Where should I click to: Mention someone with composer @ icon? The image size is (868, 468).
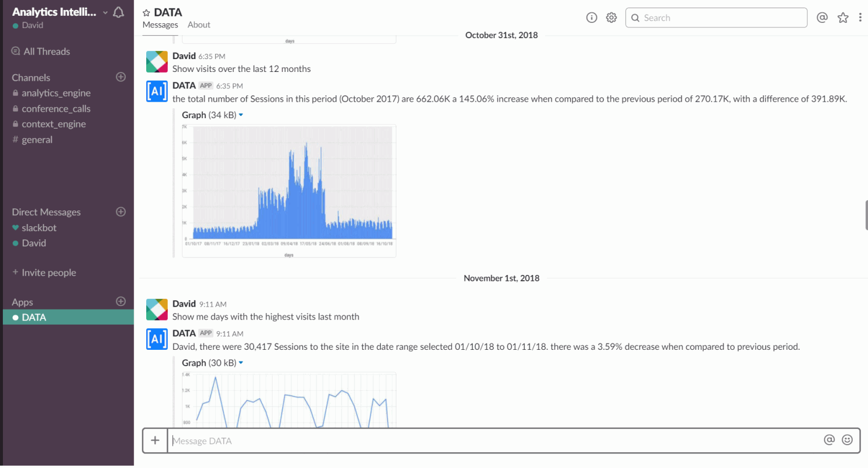pos(829,440)
